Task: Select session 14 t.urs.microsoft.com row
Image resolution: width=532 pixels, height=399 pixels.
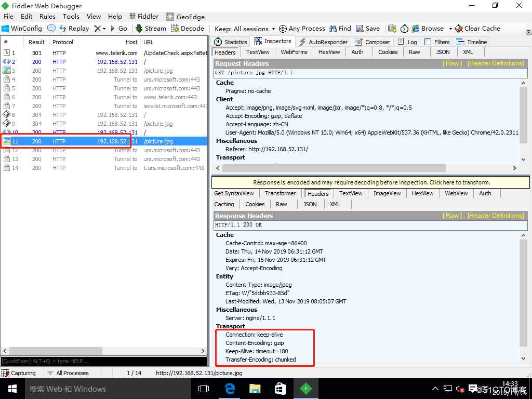Action: pyautogui.click(x=104, y=168)
